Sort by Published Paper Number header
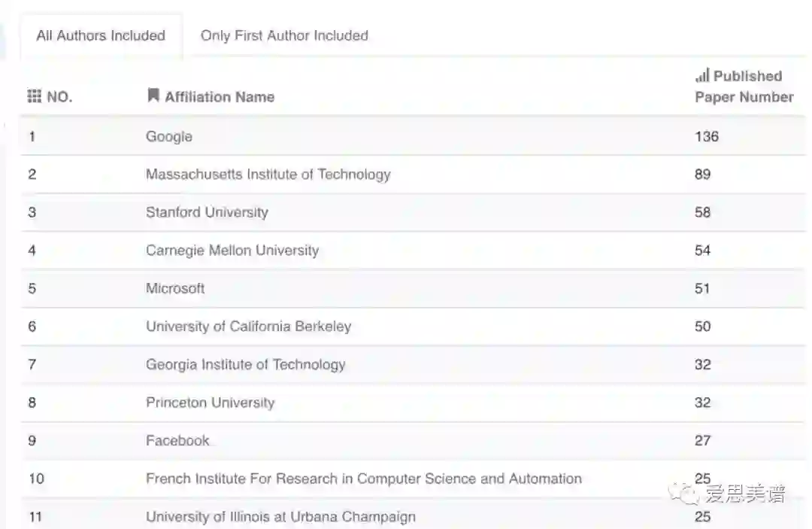This screenshot has height=529, width=812. click(x=744, y=87)
